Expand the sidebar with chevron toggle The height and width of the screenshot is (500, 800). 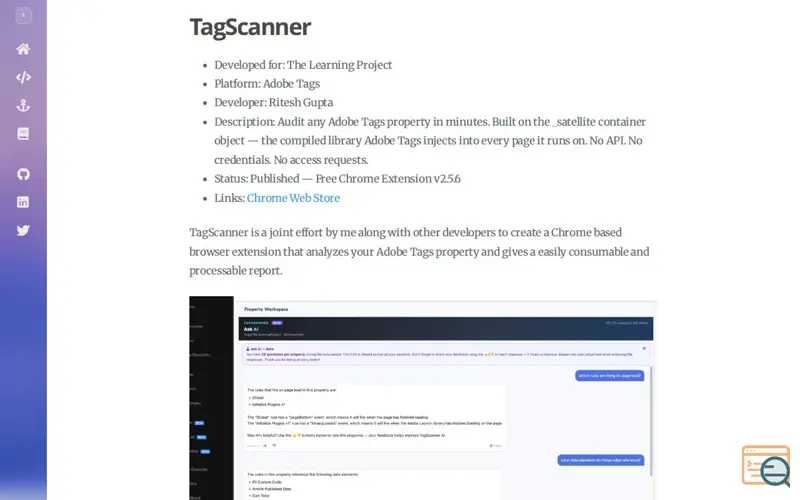[x=23, y=15]
